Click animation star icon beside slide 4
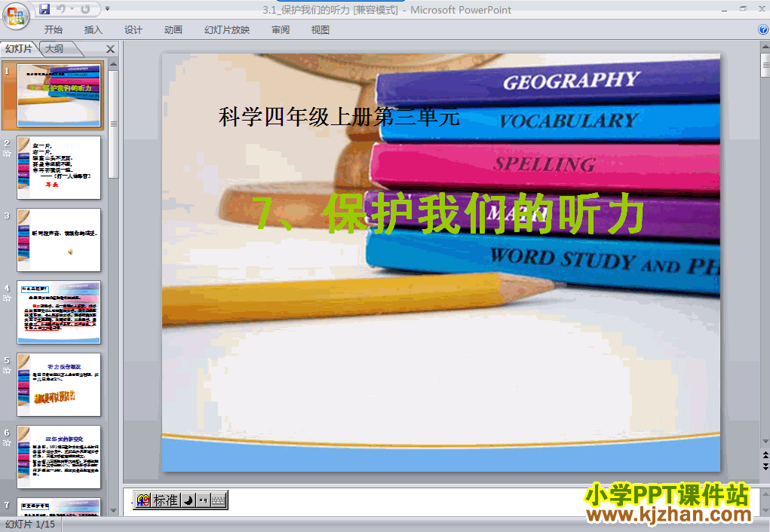Image resolution: width=770 pixels, height=532 pixels. (x=7, y=298)
